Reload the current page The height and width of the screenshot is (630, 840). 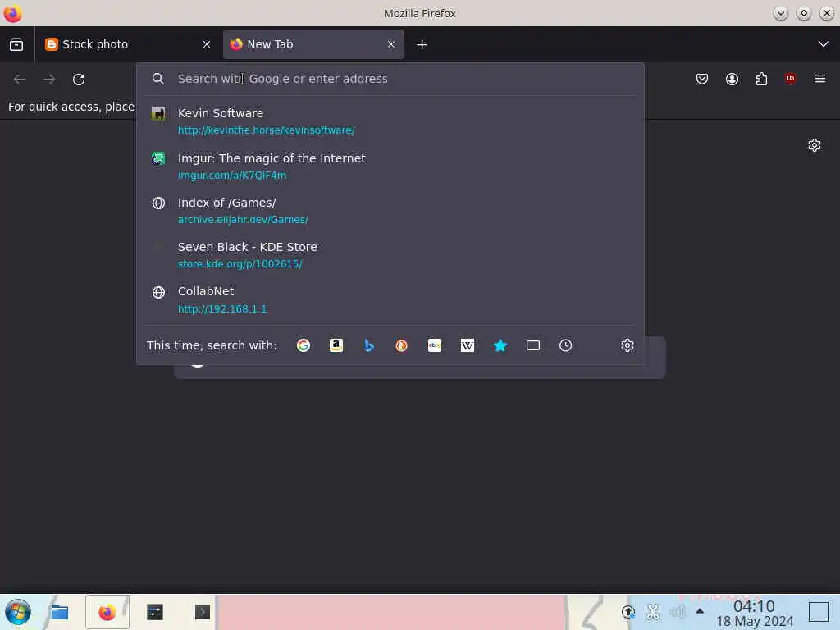click(x=79, y=80)
